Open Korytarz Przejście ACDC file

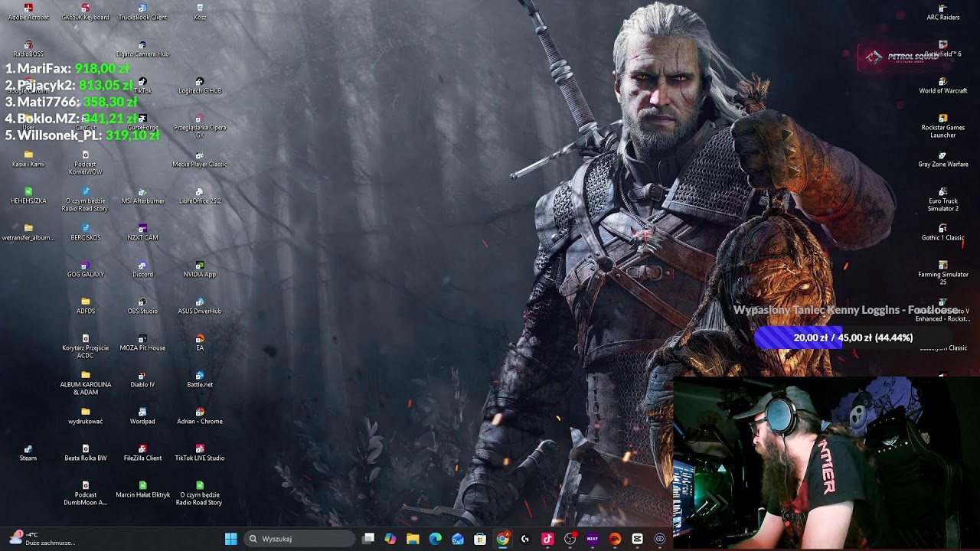coord(85,346)
